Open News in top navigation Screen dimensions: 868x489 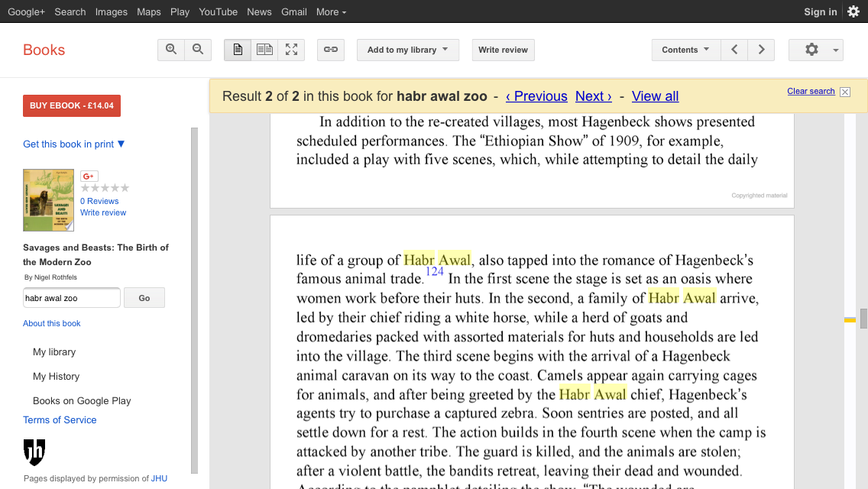coord(259,11)
